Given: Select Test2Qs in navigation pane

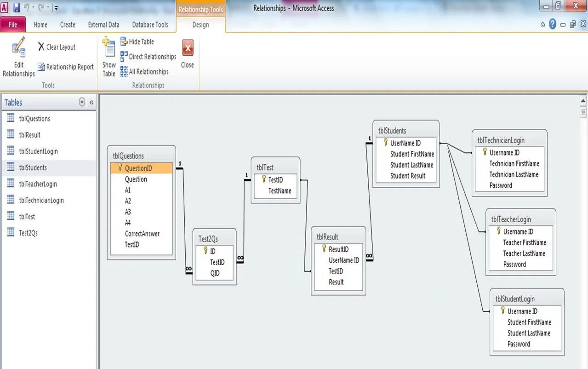Looking at the screenshot, I should click(x=49, y=233).
